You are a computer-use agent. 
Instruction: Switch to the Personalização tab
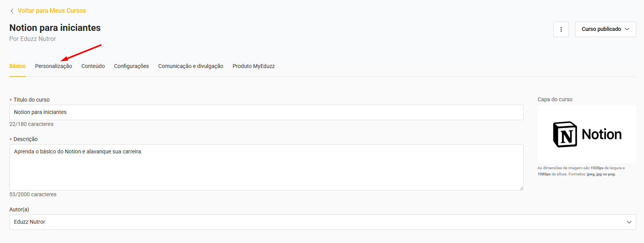click(x=53, y=66)
